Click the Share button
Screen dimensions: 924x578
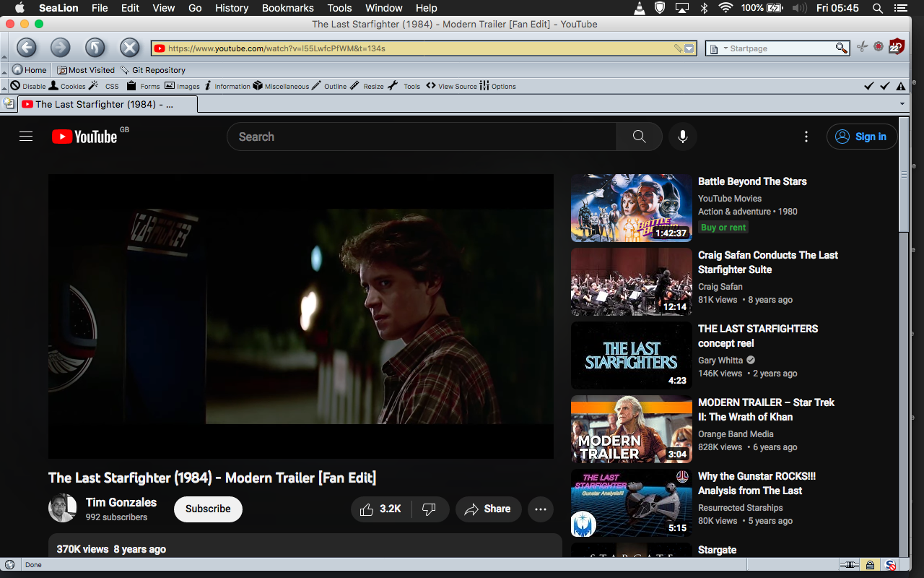(x=488, y=509)
